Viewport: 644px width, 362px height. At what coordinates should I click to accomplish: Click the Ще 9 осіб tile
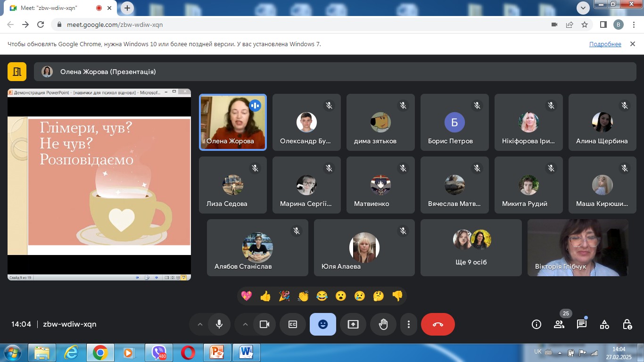coord(471,247)
